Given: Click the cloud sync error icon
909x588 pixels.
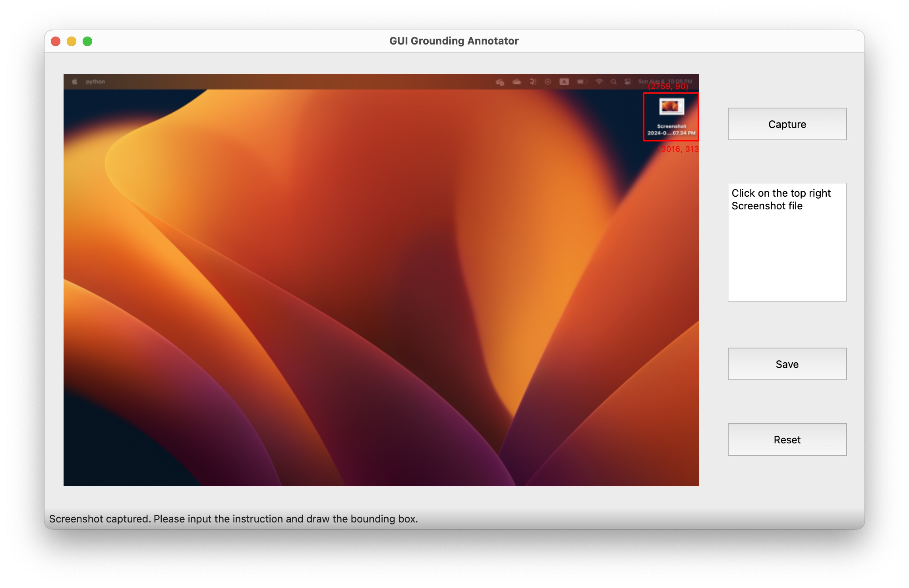Looking at the screenshot, I should coord(500,82).
